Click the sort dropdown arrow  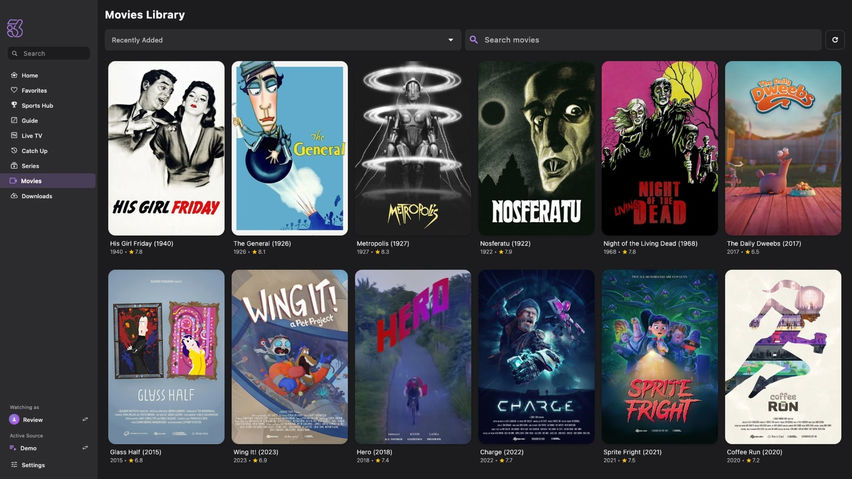(x=450, y=40)
